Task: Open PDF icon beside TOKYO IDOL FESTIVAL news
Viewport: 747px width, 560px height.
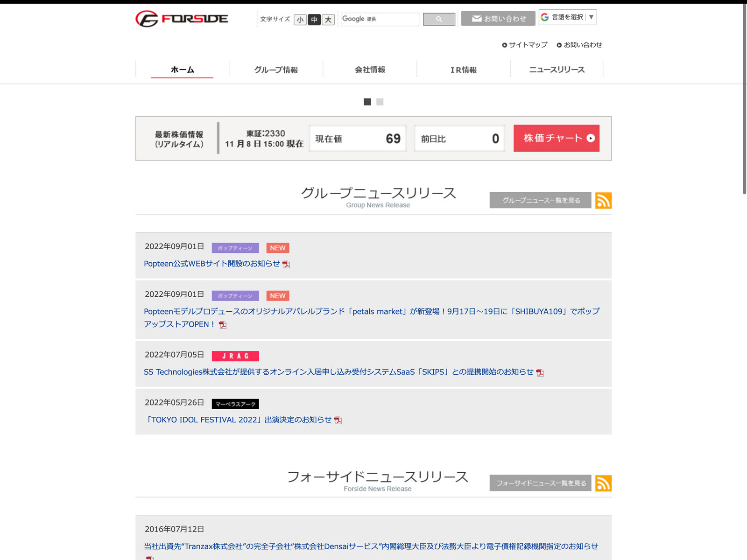Action: coord(338,420)
